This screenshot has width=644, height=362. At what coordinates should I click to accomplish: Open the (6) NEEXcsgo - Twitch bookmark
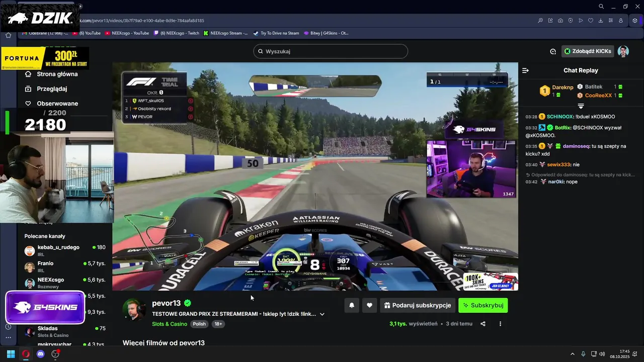pos(176,33)
